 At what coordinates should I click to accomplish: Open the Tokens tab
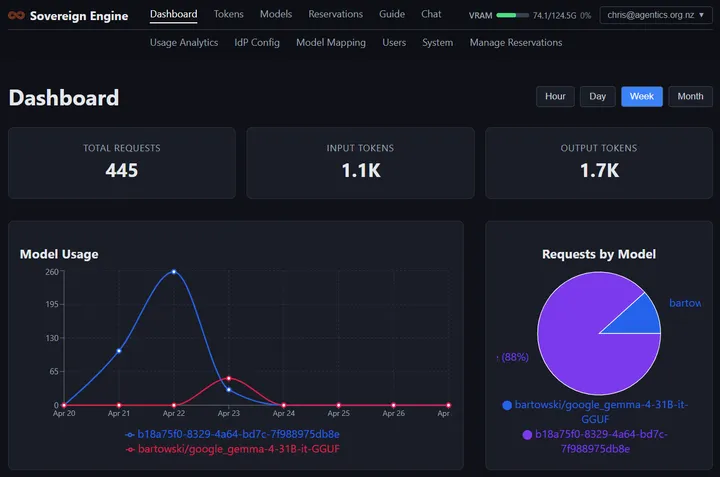(228, 14)
